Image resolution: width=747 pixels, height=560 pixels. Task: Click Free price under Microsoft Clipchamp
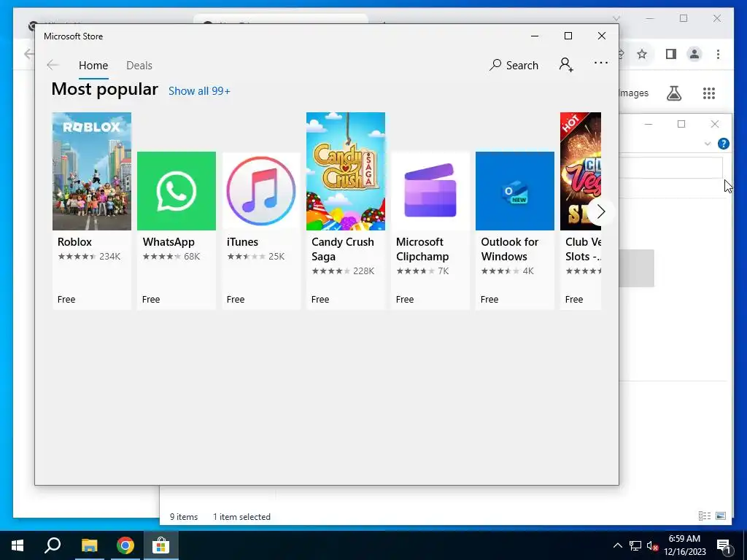pyautogui.click(x=404, y=300)
